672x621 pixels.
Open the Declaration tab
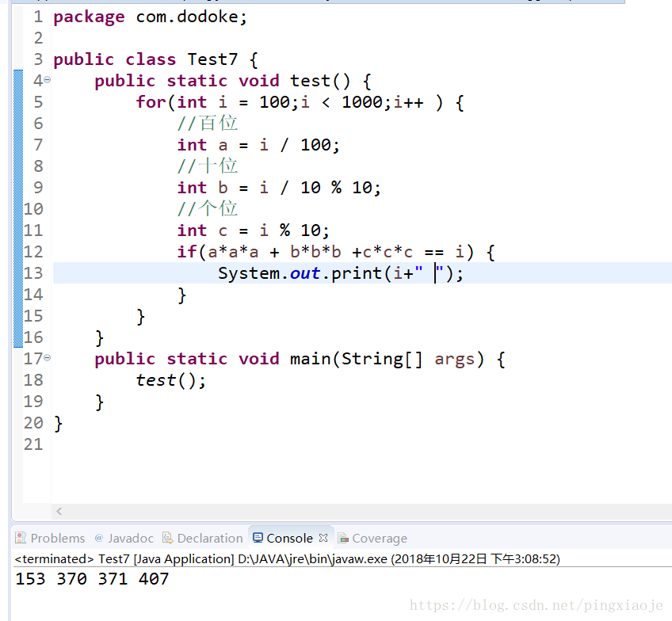pyautogui.click(x=203, y=538)
